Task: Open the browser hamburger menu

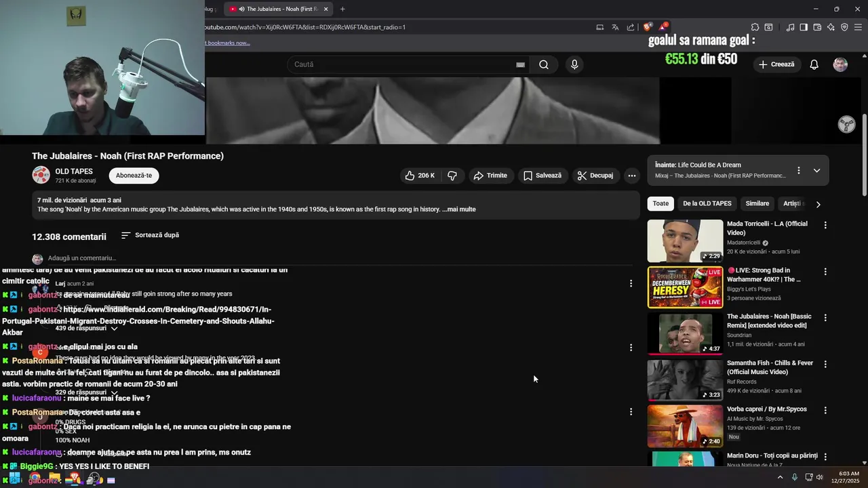Action: tap(858, 27)
